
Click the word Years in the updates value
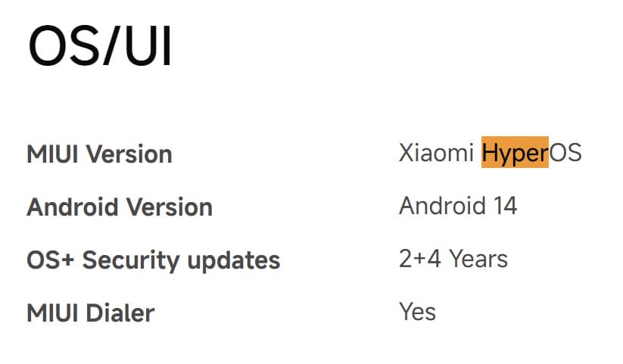478,259
